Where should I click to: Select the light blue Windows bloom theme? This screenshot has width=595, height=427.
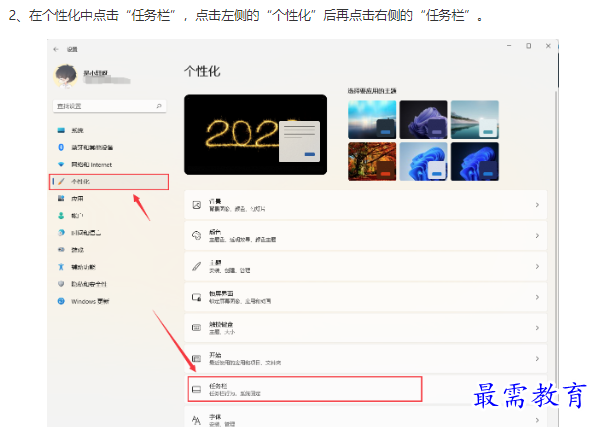click(423, 162)
